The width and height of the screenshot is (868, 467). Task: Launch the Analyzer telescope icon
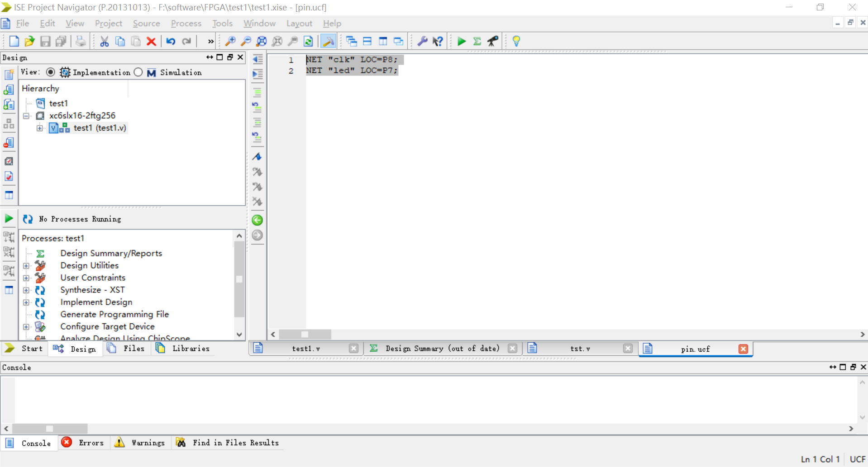(493, 41)
